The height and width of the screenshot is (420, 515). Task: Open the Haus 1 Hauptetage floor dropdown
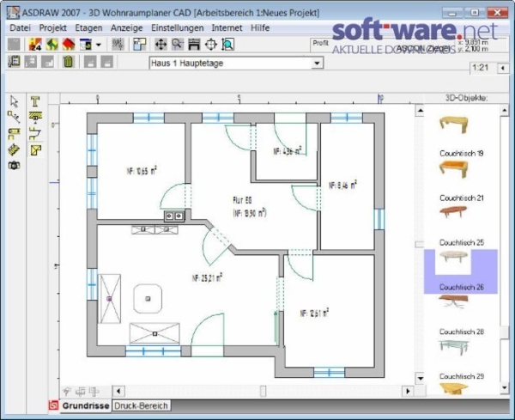point(317,64)
